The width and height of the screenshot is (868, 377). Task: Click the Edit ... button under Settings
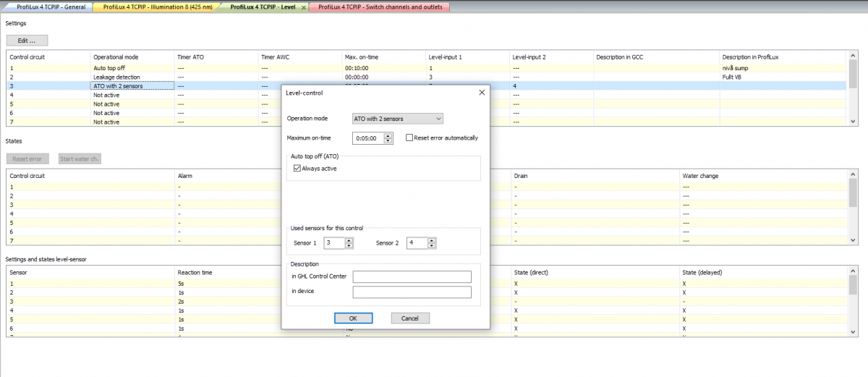tap(27, 41)
